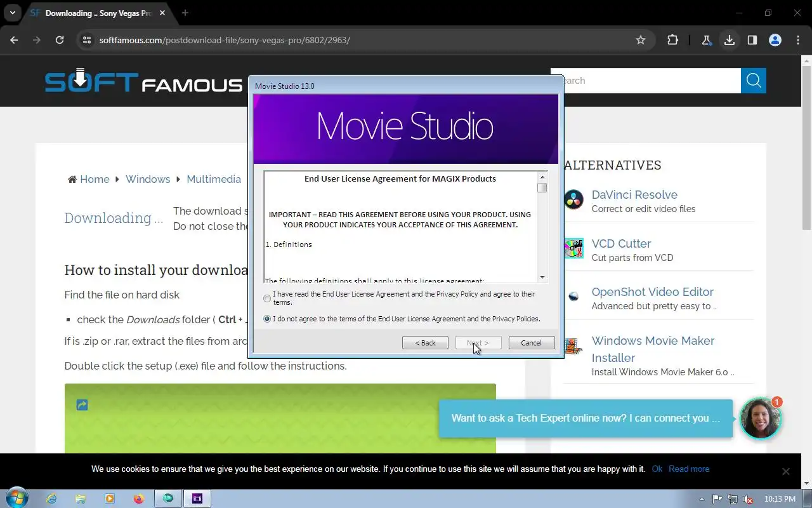
Task: Open the DaVinci Resolve alternative link
Action: pos(634,195)
